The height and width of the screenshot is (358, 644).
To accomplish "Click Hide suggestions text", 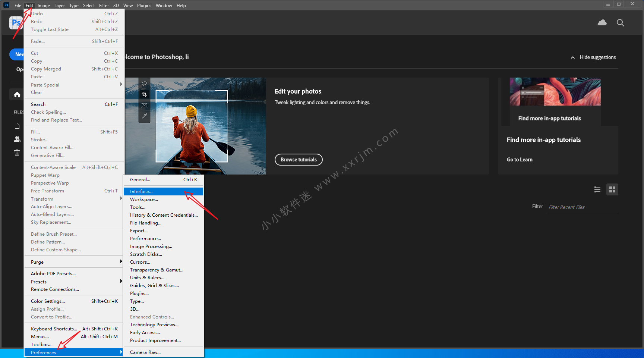I will (x=598, y=57).
